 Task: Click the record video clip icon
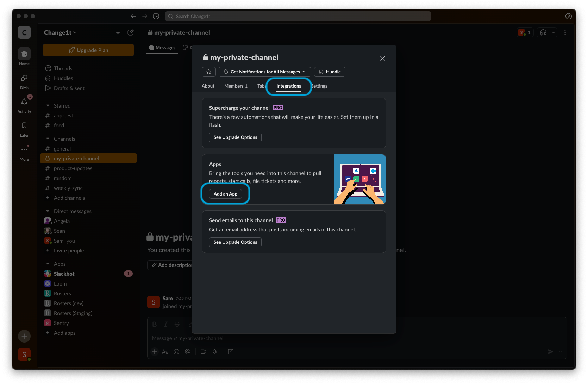coord(204,352)
